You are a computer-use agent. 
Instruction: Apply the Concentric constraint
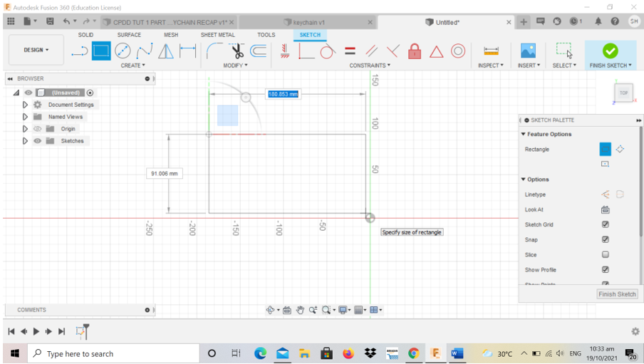(x=458, y=51)
